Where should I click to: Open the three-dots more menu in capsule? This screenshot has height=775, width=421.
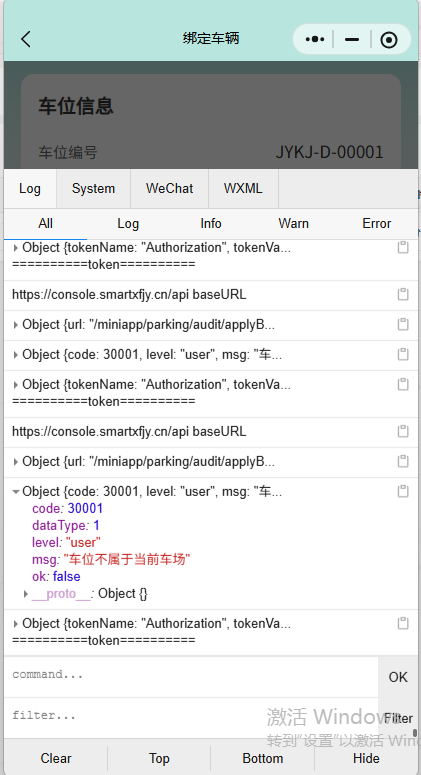click(315, 39)
